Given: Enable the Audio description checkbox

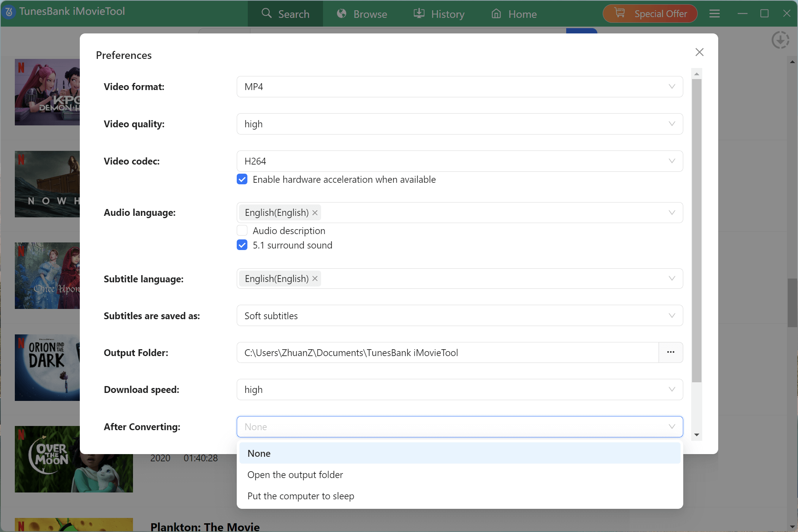Looking at the screenshot, I should 242,230.
